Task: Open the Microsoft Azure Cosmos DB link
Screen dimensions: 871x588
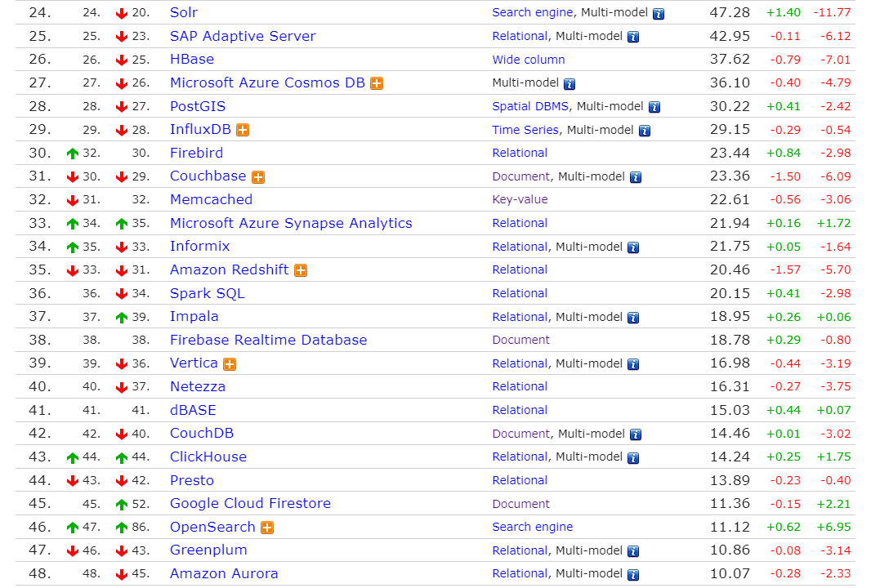Action: (268, 82)
